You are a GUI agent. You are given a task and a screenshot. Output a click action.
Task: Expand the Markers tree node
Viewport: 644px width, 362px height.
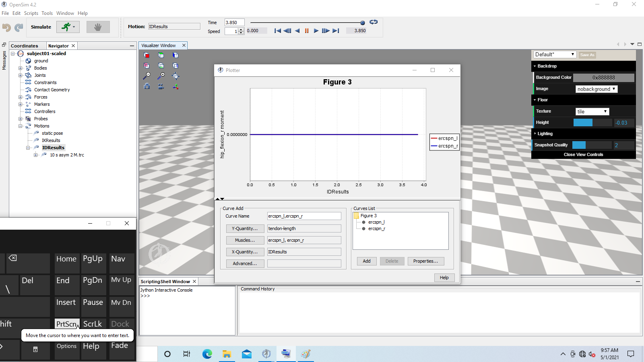(x=20, y=104)
